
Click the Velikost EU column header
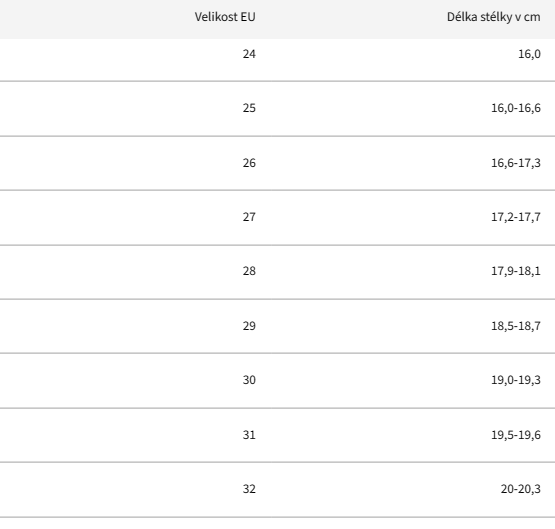pos(225,17)
